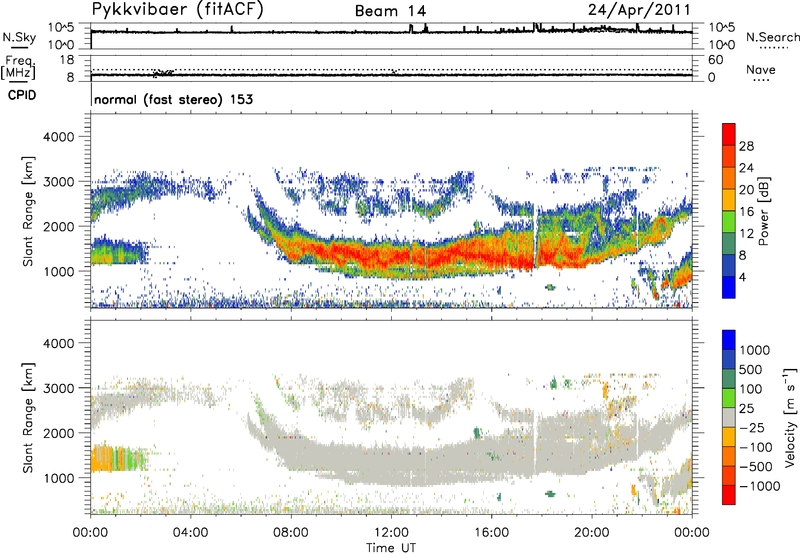Click the light green segment of power colorbar
800x554 pixels.
click(729, 222)
